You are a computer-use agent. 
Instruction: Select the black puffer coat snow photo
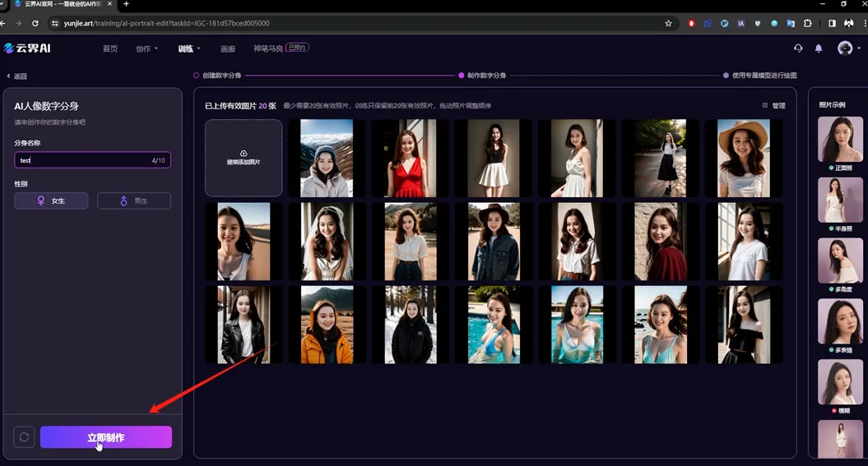pos(411,325)
